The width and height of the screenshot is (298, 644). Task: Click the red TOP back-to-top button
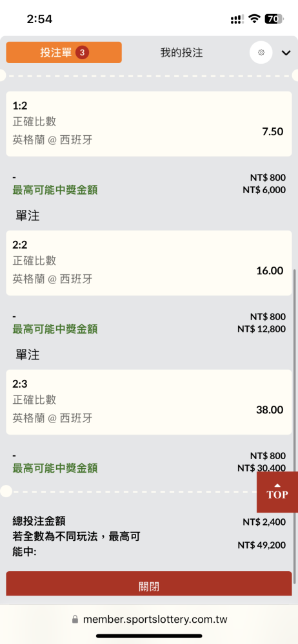point(277,491)
